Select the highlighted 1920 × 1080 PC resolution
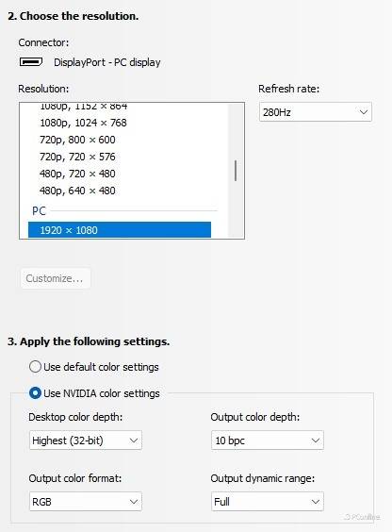The image size is (392, 532). 120,230
